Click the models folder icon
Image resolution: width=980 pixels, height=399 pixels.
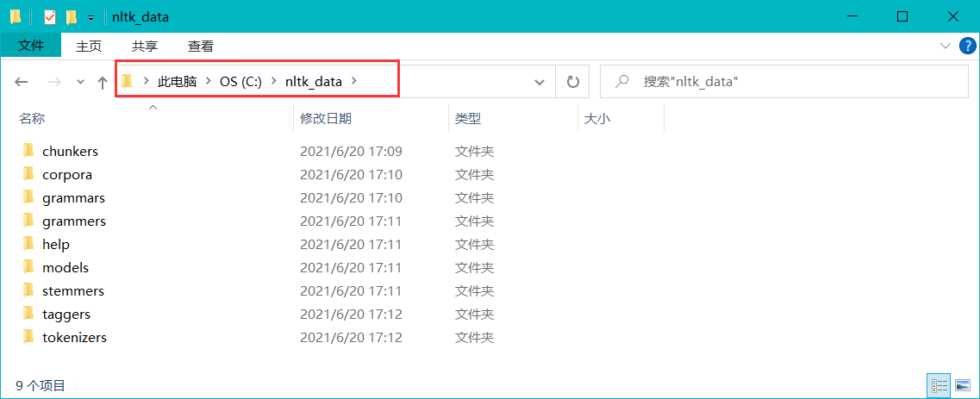pyautogui.click(x=28, y=267)
